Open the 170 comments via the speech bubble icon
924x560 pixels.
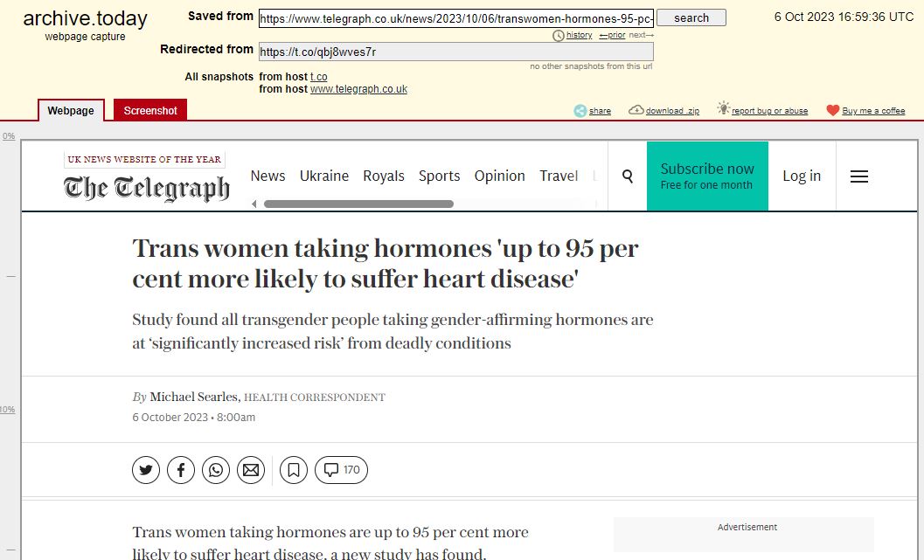(340, 469)
